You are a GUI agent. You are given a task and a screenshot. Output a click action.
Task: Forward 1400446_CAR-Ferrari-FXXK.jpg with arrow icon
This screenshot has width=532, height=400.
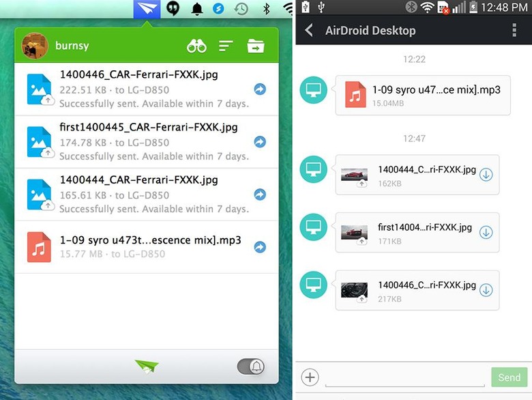pyautogui.click(x=260, y=89)
